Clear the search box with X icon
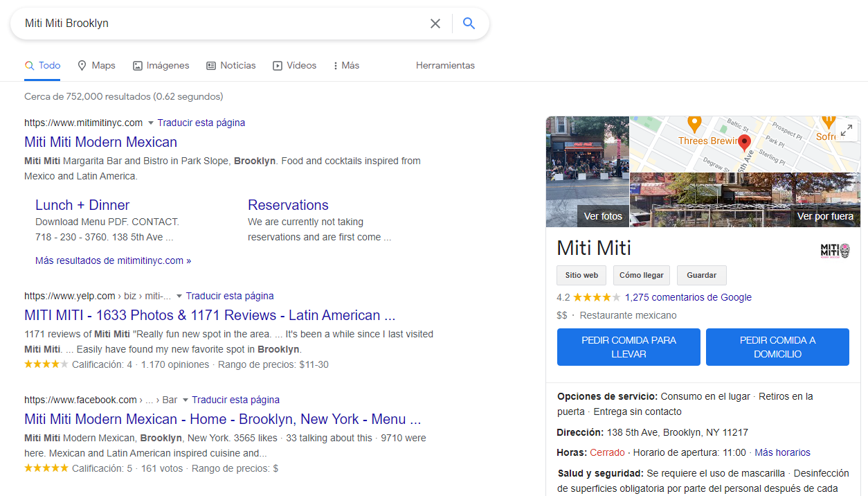This screenshot has height=496, width=868. (435, 24)
